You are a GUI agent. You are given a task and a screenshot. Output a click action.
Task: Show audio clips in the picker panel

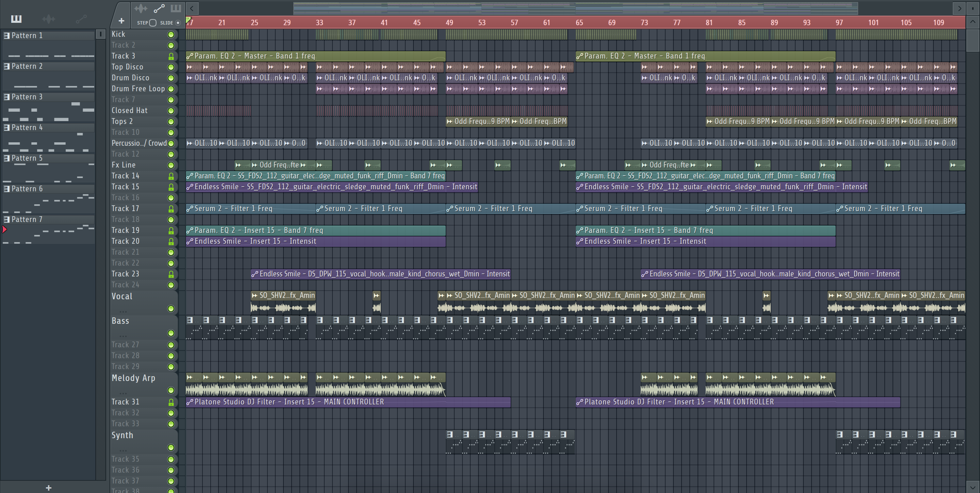coord(48,19)
